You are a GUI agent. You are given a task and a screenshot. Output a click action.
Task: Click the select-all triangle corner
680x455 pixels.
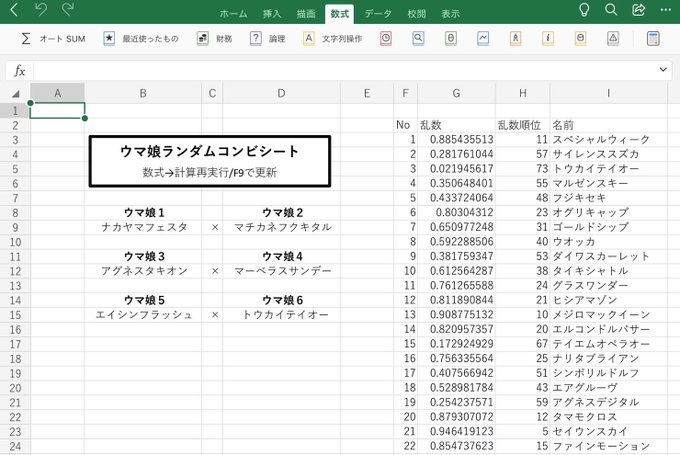[16, 93]
